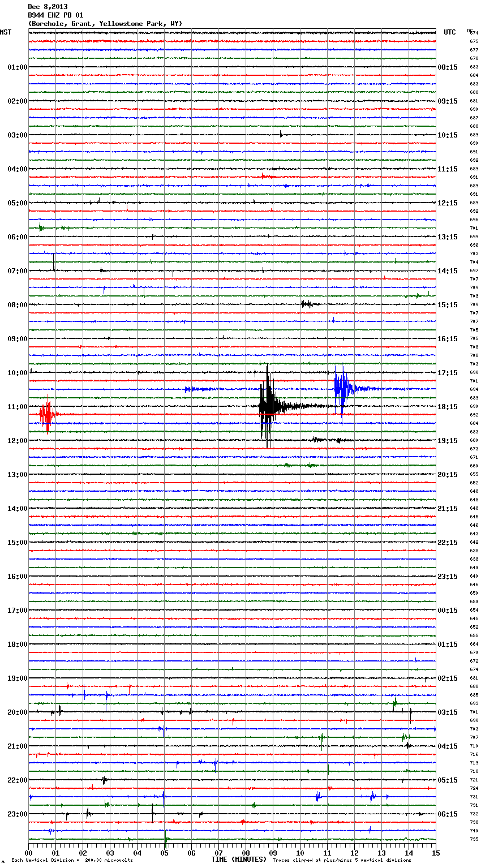Click the 00:15 UTC time label
The height and width of the screenshot is (868, 481).
pyautogui.click(x=448, y=611)
